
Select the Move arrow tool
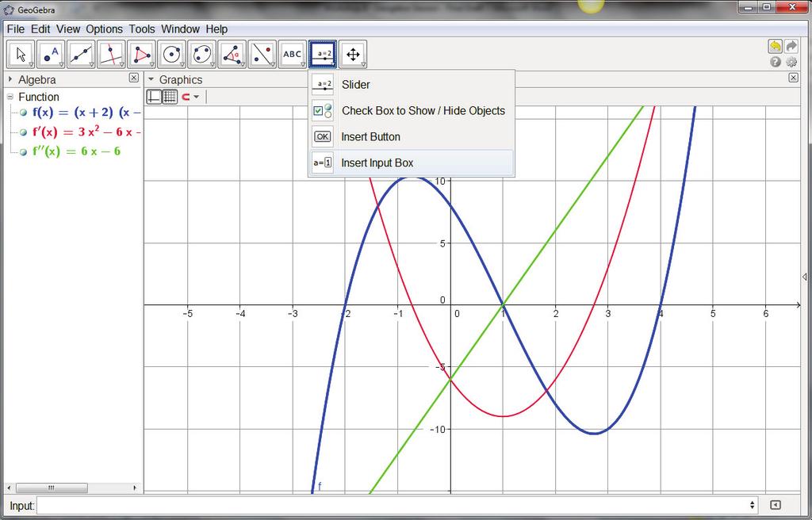(21, 55)
